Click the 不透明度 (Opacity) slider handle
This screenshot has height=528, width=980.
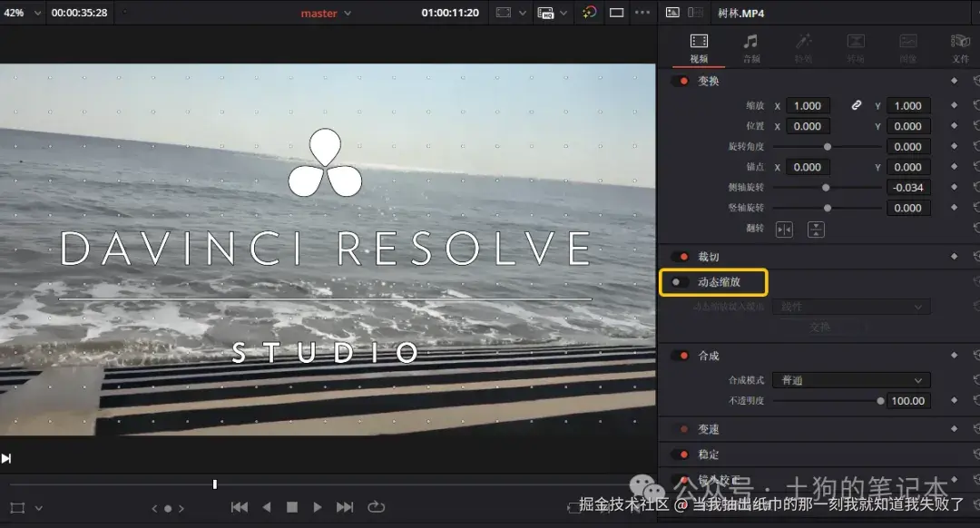click(880, 401)
